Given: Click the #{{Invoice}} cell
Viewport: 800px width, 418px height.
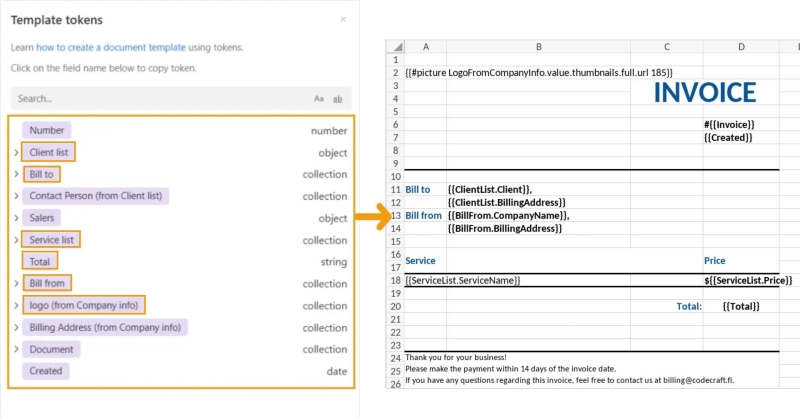Looking at the screenshot, I should click(x=741, y=125).
